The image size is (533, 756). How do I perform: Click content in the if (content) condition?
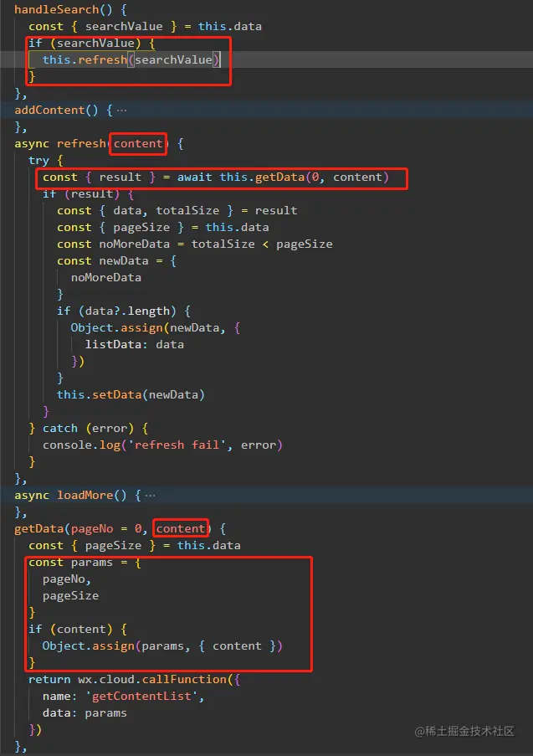pyautogui.click(x=81, y=630)
